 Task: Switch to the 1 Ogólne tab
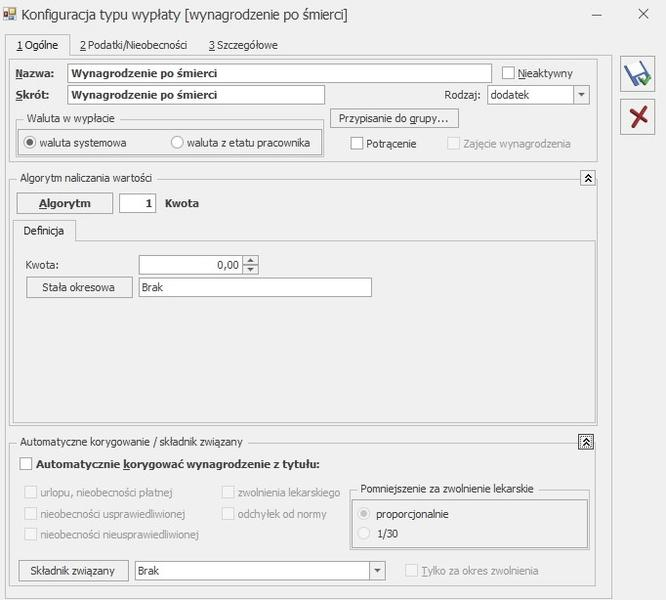click(x=37, y=45)
